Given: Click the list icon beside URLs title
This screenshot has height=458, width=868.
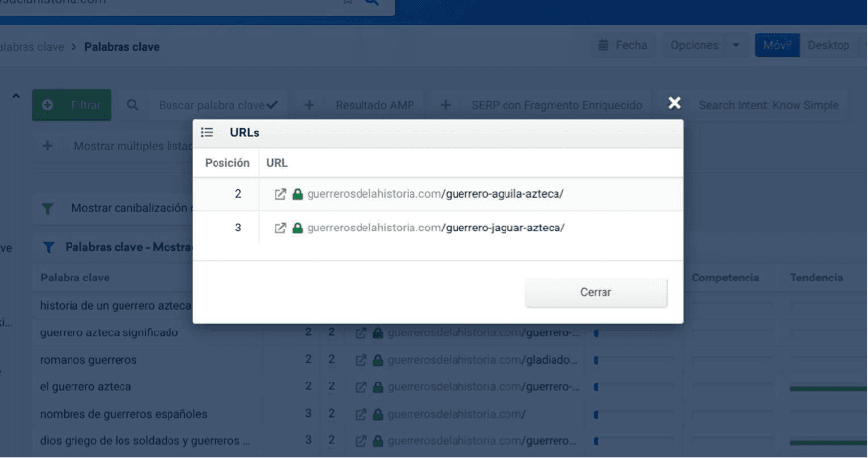Looking at the screenshot, I should [x=207, y=132].
